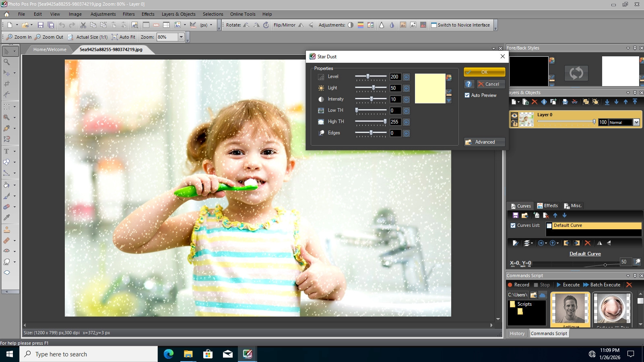Image resolution: width=644 pixels, height=362 pixels.
Task: Open File Explorer from the taskbar
Action: (188, 354)
